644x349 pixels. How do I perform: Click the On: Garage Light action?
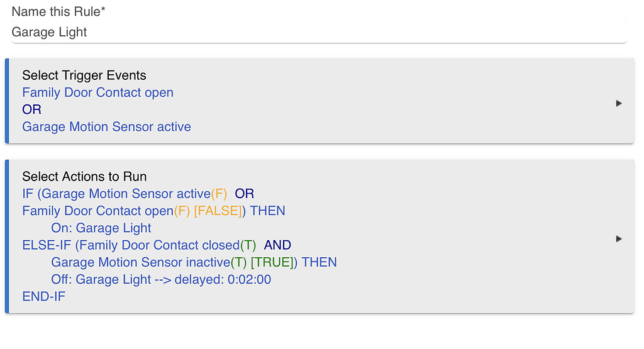[x=101, y=228]
